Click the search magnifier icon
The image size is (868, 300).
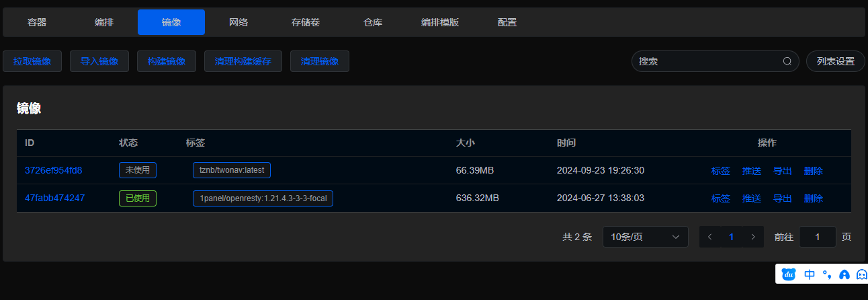pyautogui.click(x=787, y=61)
